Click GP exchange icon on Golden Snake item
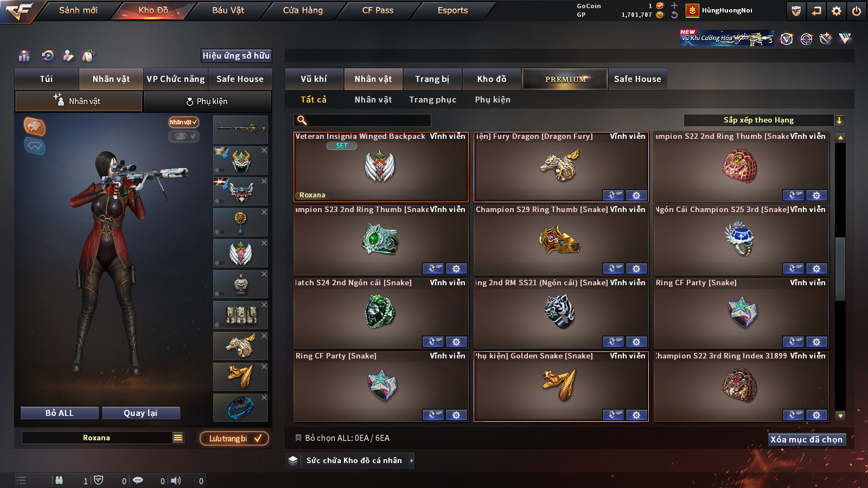Screen dimensions: 868x488 pos(614,415)
